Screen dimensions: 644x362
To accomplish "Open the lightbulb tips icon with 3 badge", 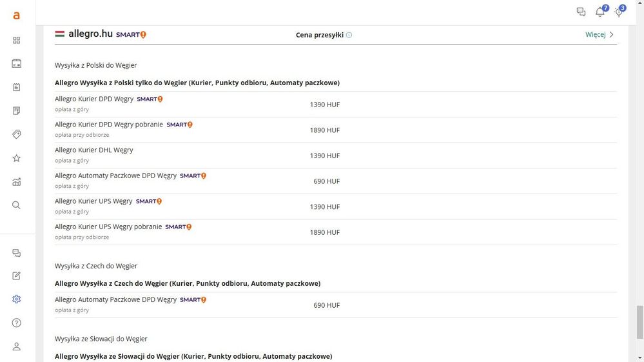I will [618, 12].
